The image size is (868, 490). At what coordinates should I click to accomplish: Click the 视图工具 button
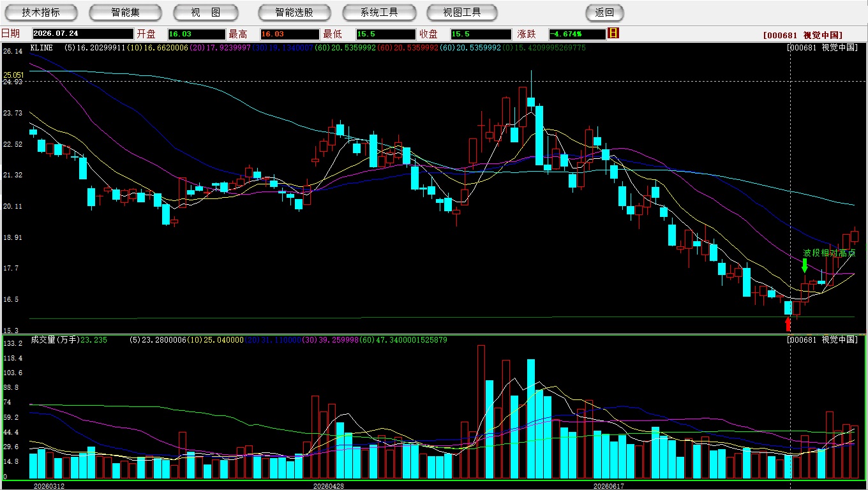463,12
